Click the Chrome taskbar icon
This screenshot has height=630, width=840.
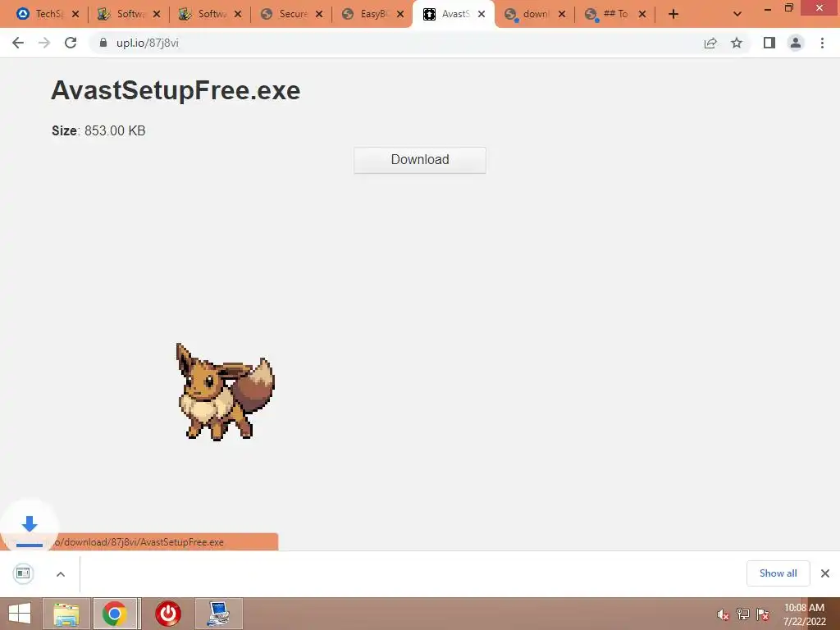pos(115,614)
